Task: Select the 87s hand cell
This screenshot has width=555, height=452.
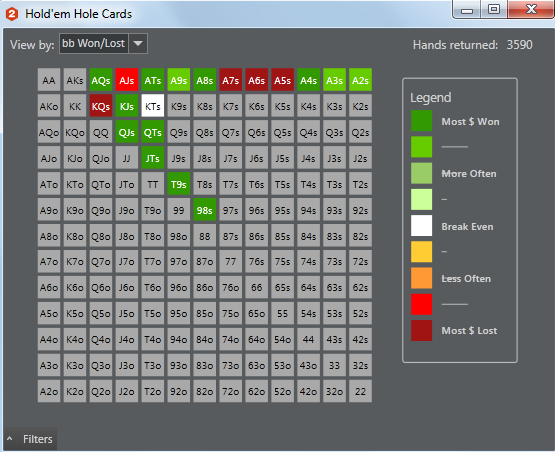Action: tap(230, 236)
